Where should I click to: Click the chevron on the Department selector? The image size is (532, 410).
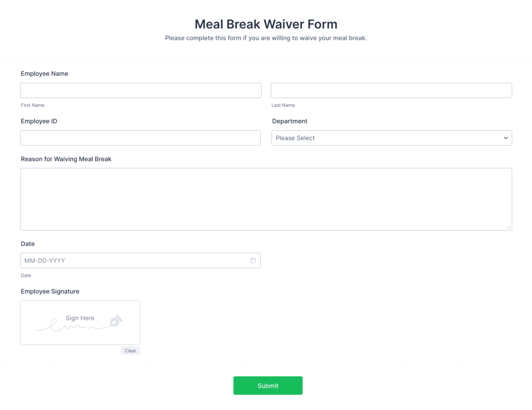click(x=505, y=138)
